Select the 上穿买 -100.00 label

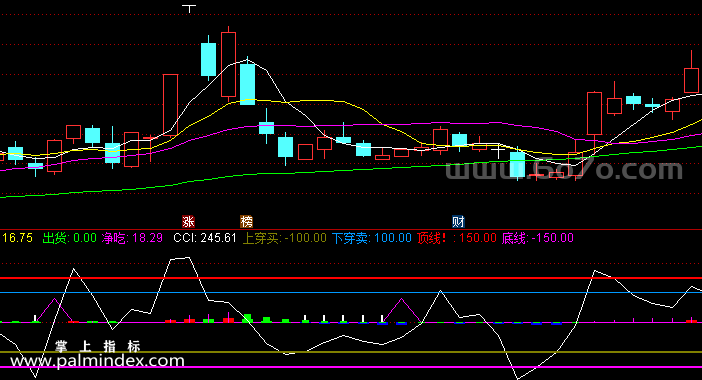point(284,238)
